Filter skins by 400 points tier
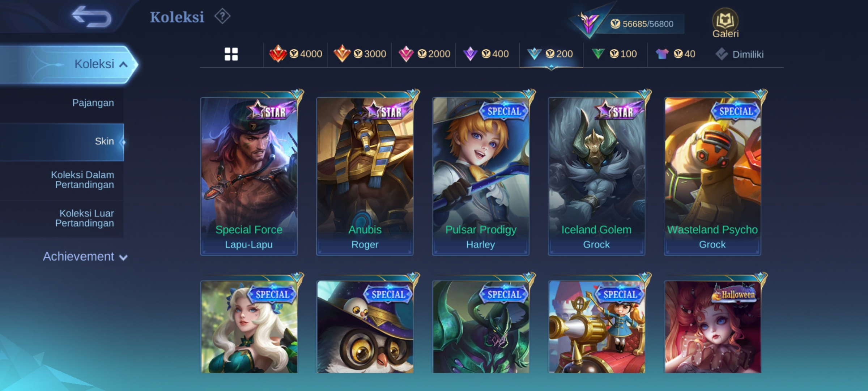The height and width of the screenshot is (391, 868). coord(486,54)
